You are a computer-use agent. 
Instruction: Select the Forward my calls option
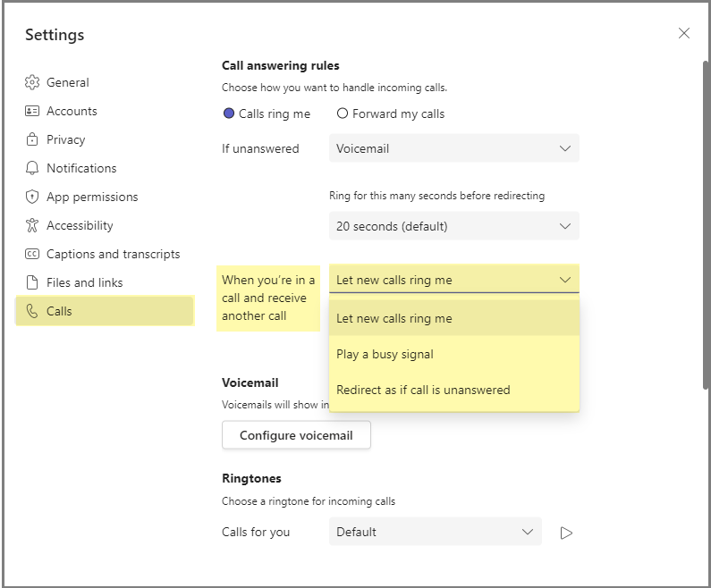tap(343, 113)
